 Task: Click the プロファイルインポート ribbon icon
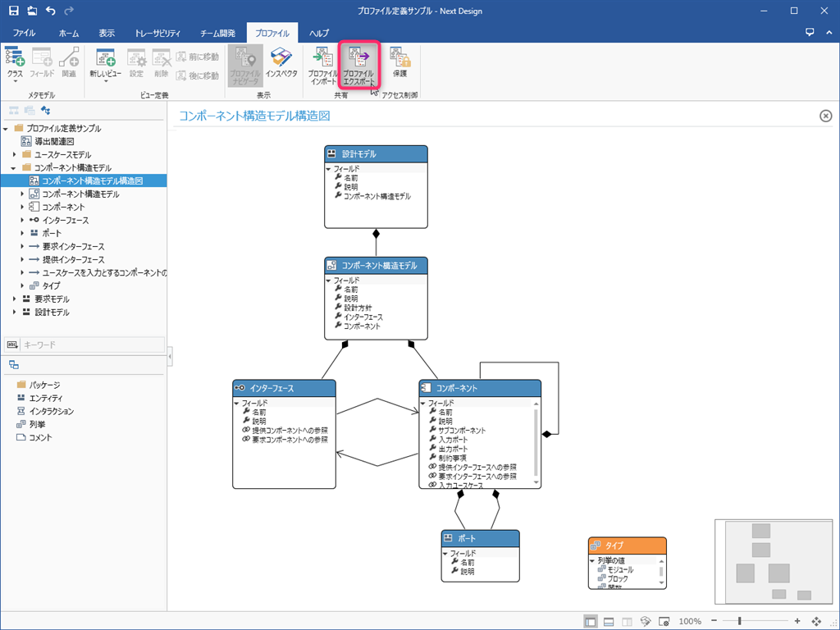point(322,66)
